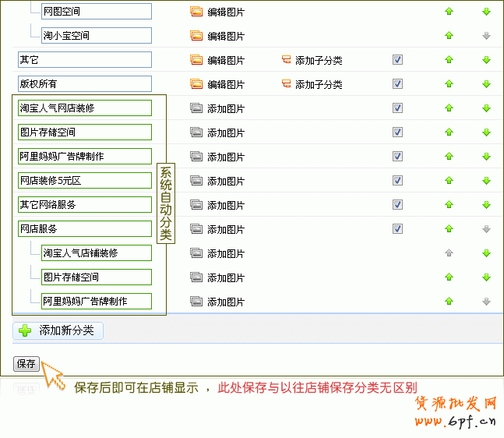Viewport: 504px width, 438px height.
Task: Click add subcategory icon in 其它 row
Action: click(x=286, y=60)
